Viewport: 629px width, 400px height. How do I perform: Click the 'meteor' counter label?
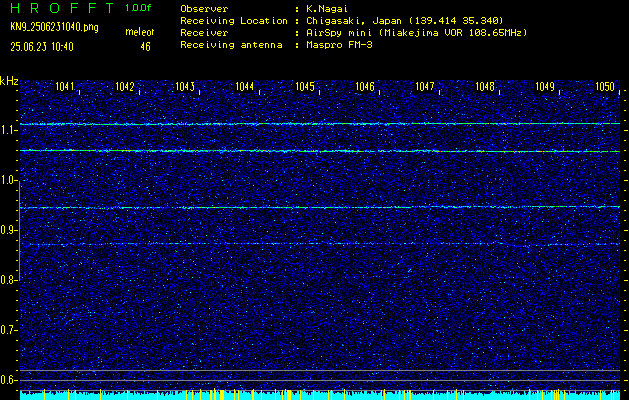click(140, 32)
